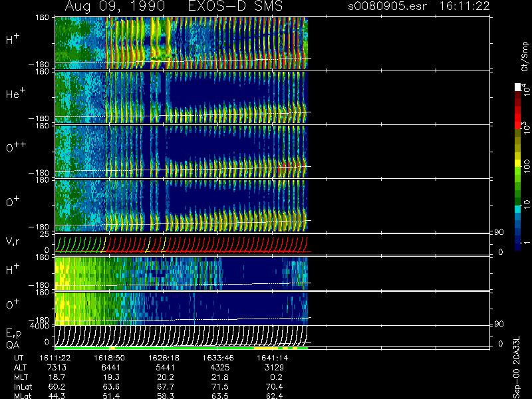The width and height of the screenshot is (532, 399).
Task: Click inside the O++ spectrogram panel
Action: pyautogui.click(x=181, y=152)
